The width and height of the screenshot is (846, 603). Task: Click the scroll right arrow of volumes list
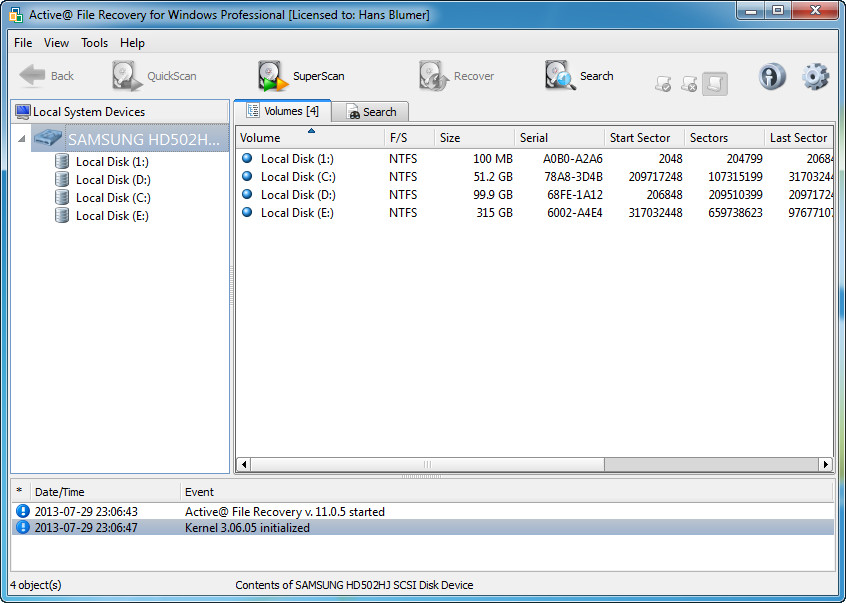(x=825, y=464)
